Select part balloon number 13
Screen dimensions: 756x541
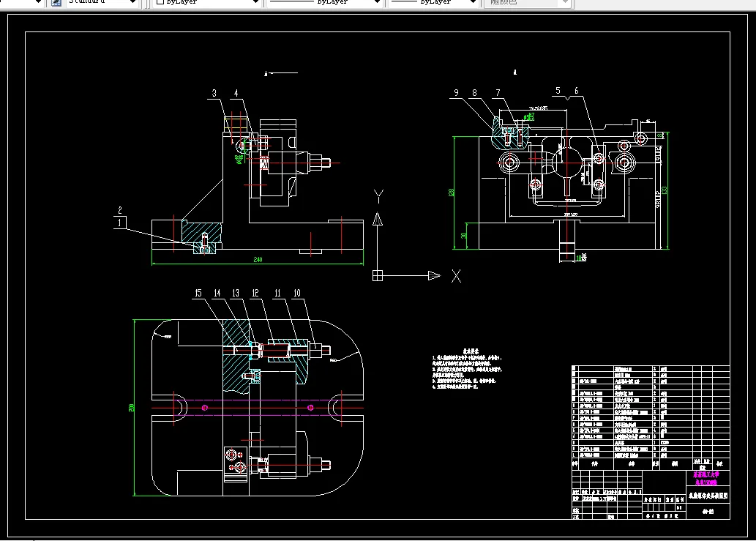tap(235, 293)
